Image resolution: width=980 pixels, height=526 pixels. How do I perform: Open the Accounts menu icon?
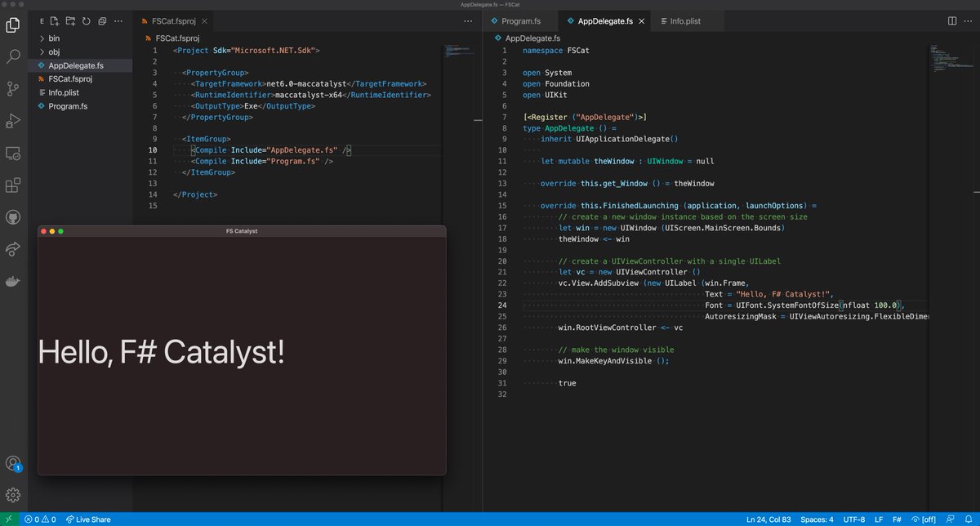pos(13,463)
